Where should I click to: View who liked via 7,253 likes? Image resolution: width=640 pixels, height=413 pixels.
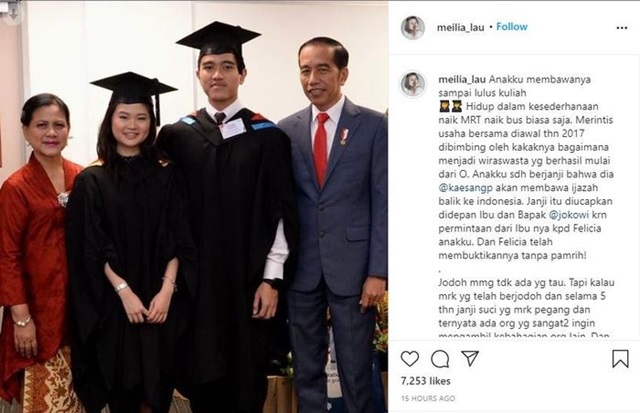pos(426,381)
